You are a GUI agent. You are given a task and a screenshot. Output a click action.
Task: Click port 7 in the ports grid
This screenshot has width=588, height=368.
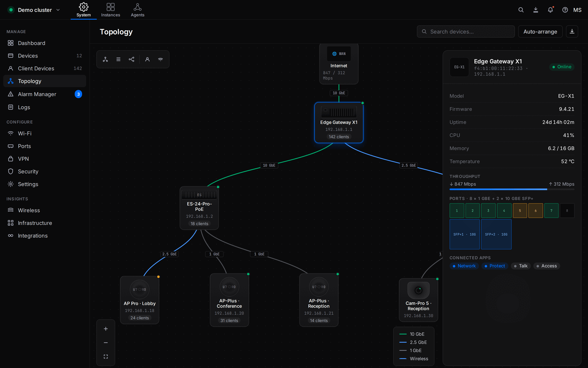[551, 211]
